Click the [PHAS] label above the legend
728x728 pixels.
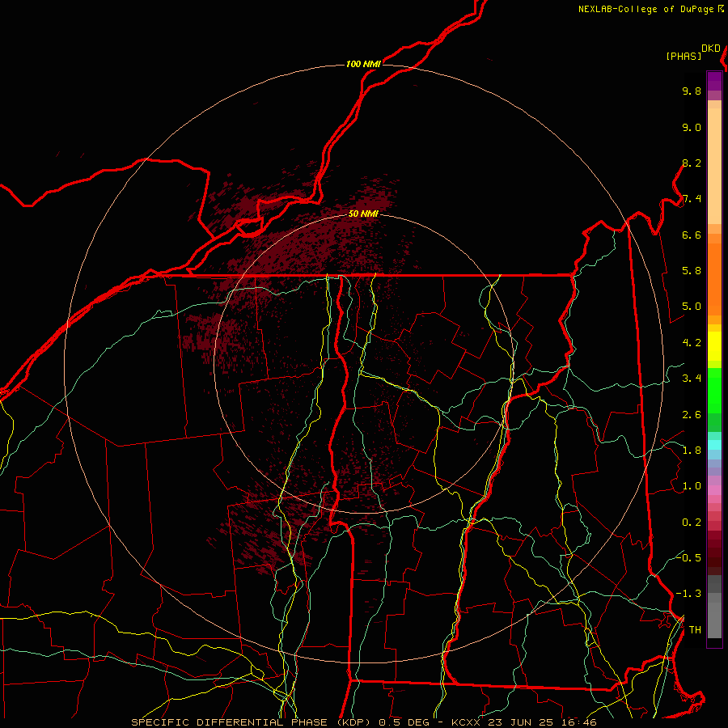684,56
